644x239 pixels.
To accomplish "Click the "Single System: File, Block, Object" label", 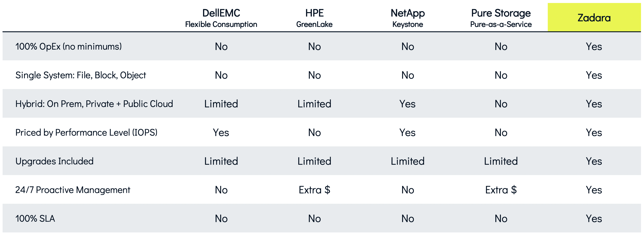I will (x=80, y=75).
